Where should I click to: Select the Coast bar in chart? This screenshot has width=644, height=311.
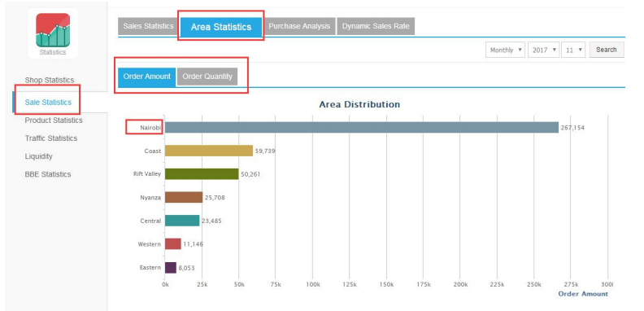[209, 151]
